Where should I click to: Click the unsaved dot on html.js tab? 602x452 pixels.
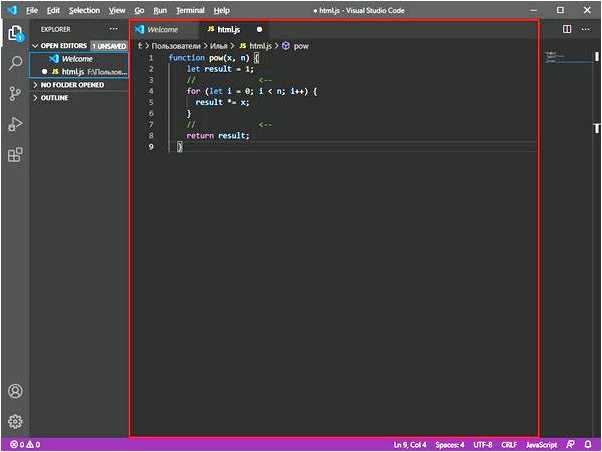259,29
